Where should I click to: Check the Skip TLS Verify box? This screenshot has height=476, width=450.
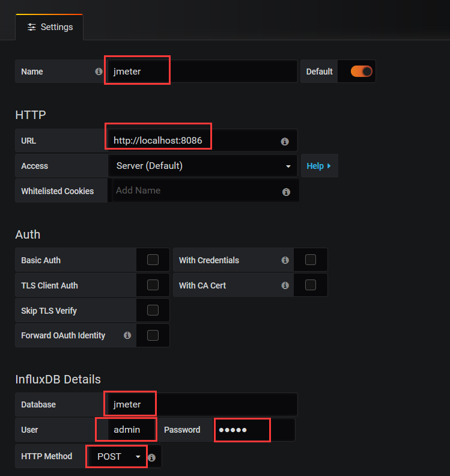pos(153,310)
